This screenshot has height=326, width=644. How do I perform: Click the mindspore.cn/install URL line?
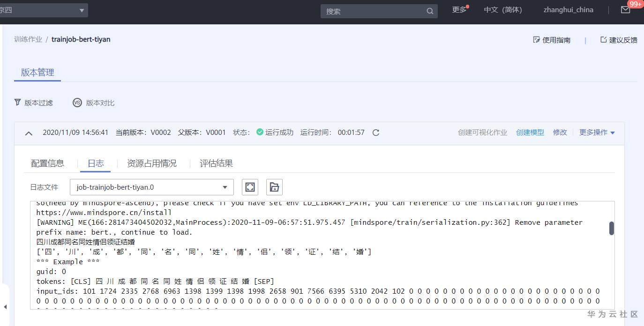click(104, 213)
